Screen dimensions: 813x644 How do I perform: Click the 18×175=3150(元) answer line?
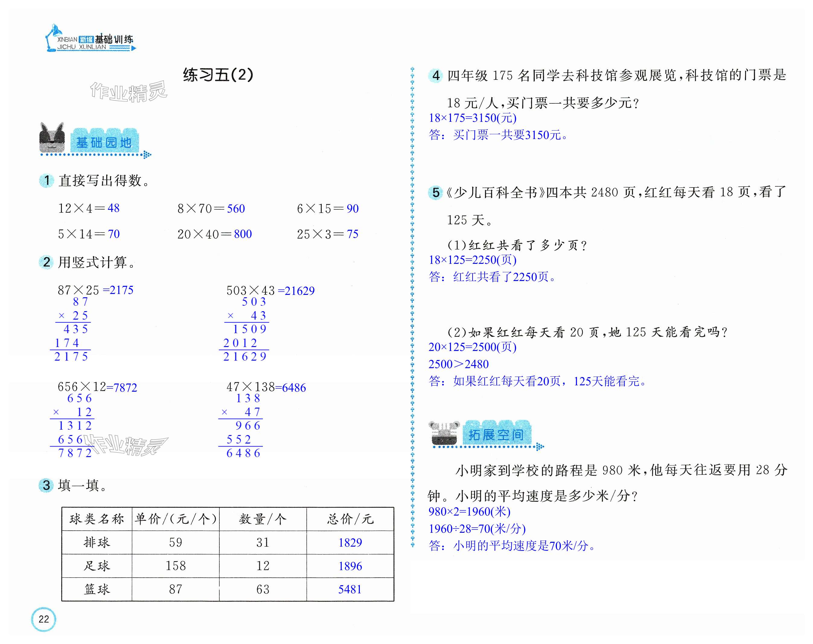pos(473,118)
